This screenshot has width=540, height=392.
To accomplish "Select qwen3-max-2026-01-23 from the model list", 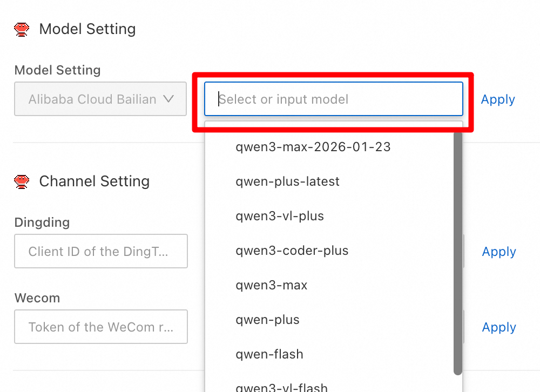I will tap(313, 147).
